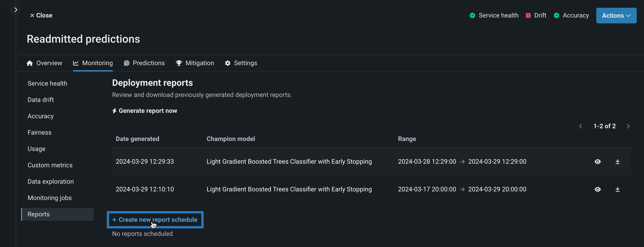Click the Close X button
644x247 pixels.
click(x=41, y=15)
